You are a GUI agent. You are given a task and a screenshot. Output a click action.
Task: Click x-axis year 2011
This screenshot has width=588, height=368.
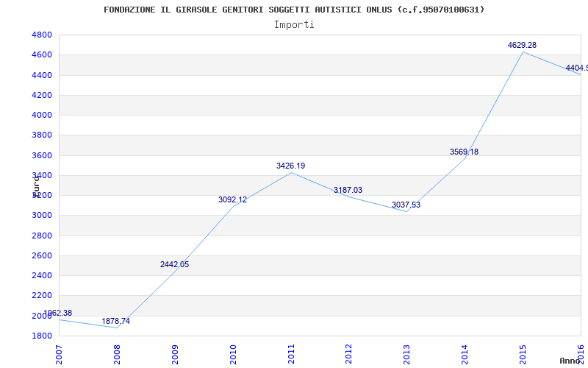(291, 355)
